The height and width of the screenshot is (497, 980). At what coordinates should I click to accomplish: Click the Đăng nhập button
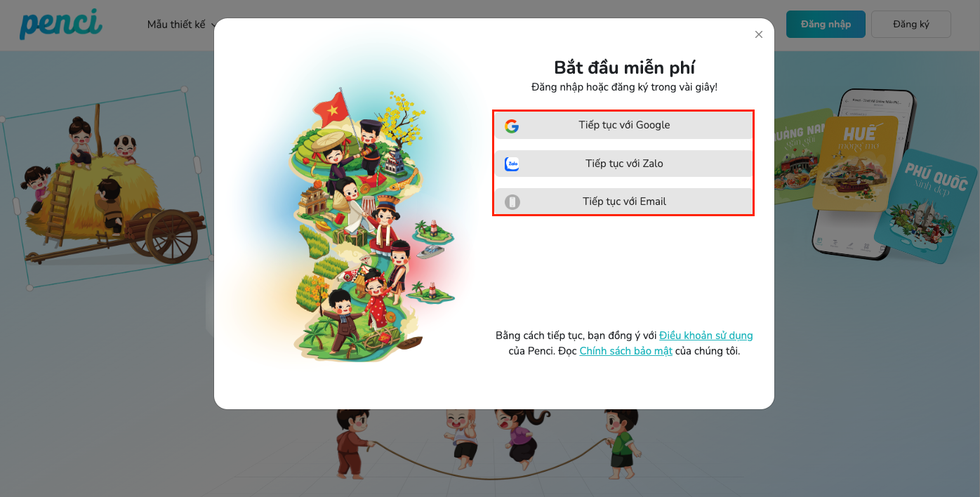click(826, 24)
